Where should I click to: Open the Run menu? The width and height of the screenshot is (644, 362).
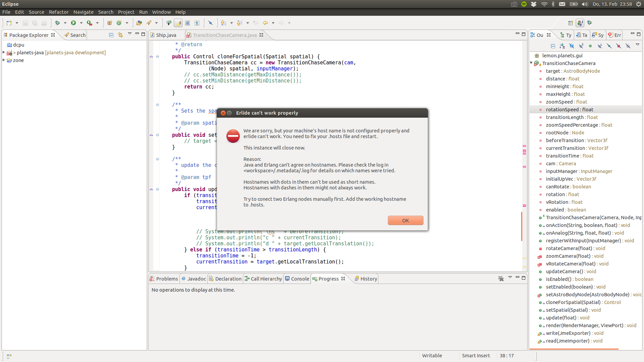(143, 12)
